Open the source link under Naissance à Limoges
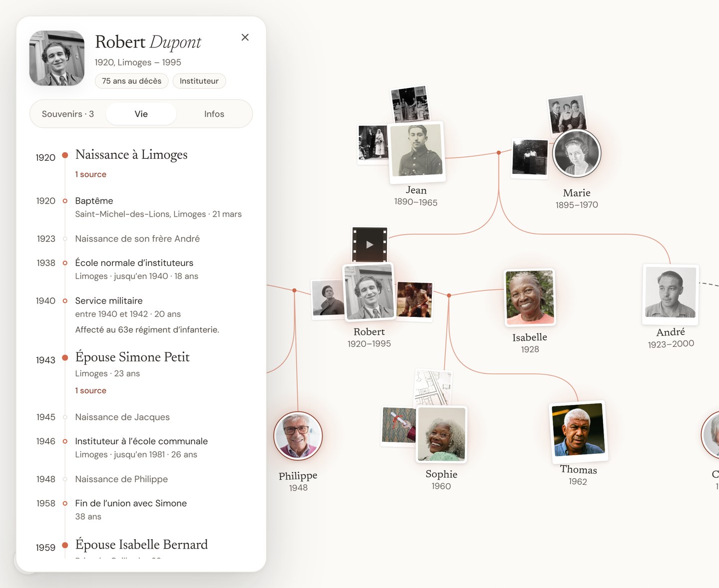The width and height of the screenshot is (719, 588). [x=90, y=174]
